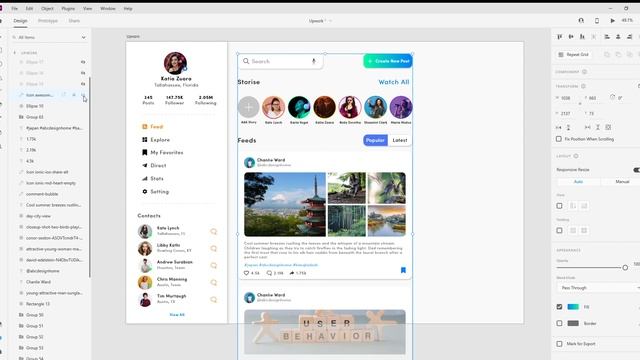Click the Latest feed filter button
This screenshot has height=360, width=640.
point(400,140)
